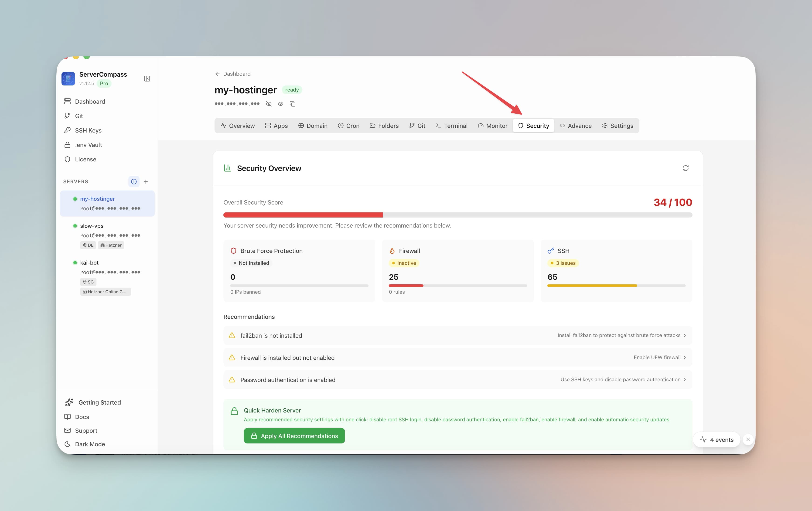Copy the server IP address
812x511 pixels.
tap(292, 104)
